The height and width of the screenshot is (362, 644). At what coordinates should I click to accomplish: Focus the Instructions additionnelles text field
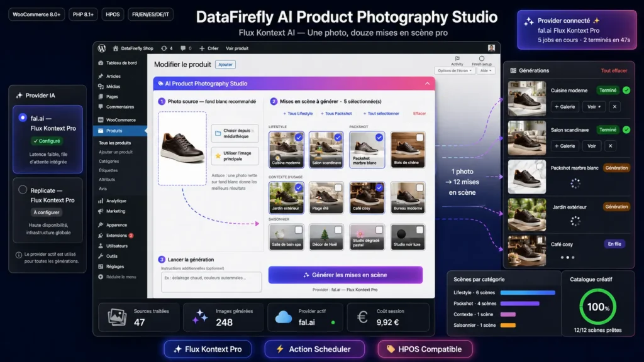pos(211,282)
